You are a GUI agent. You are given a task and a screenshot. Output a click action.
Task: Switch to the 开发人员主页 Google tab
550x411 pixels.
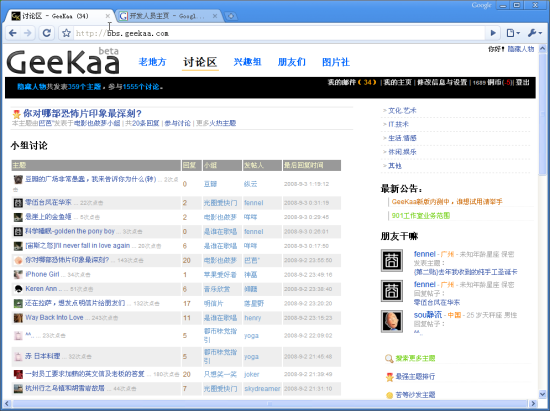point(168,16)
